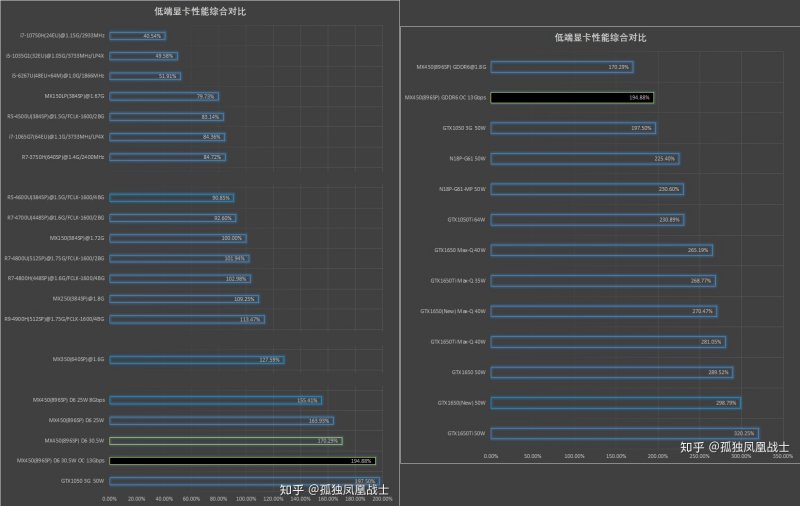The width and height of the screenshot is (800, 506).
Task: Click the MX350(640SP)@1.6G label
Action: tap(78, 360)
